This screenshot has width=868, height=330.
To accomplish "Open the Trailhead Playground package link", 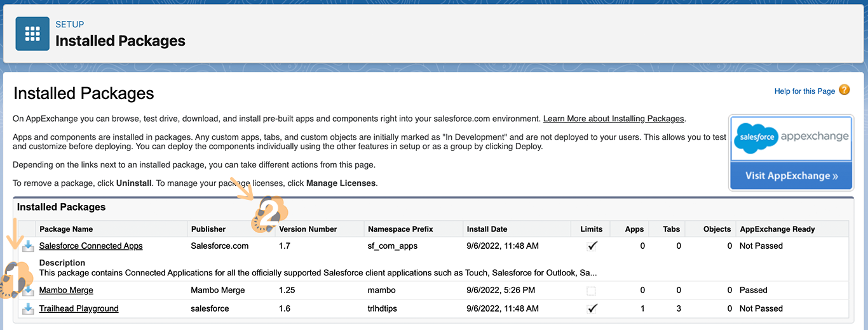I will [79, 308].
